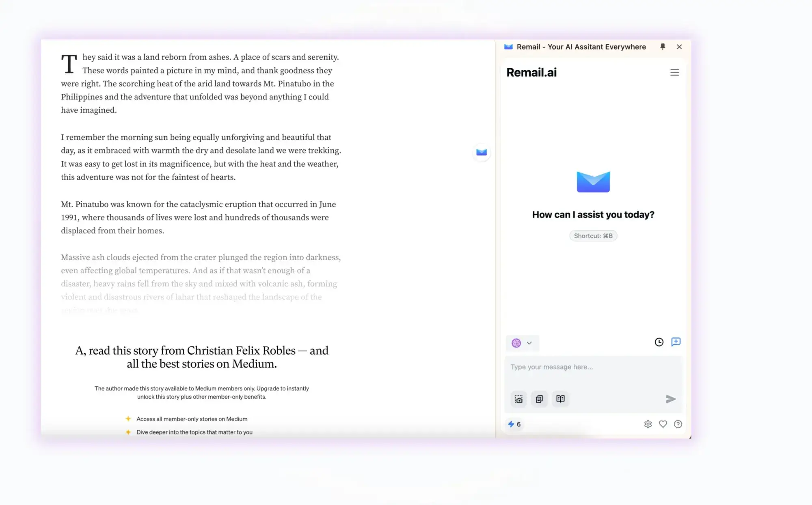
Task: Expand the AI model selector dropdown
Action: tap(529, 343)
